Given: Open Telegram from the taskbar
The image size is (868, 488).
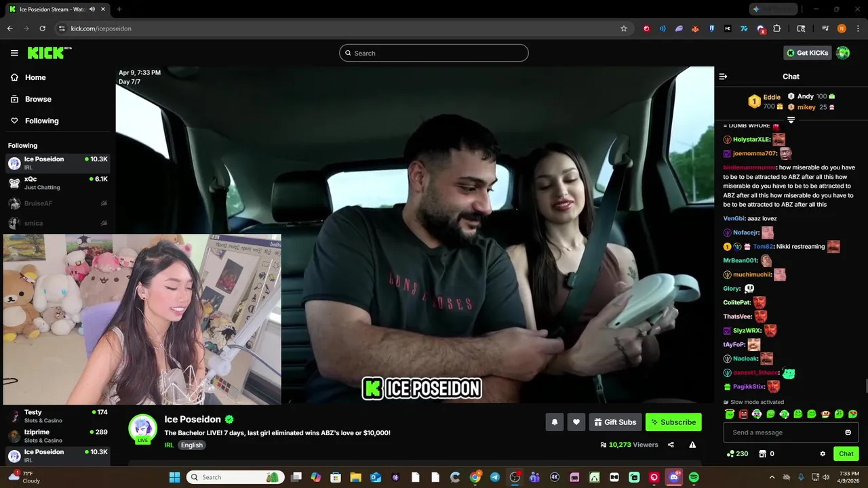Looking at the screenshot, I should point(494,477).
